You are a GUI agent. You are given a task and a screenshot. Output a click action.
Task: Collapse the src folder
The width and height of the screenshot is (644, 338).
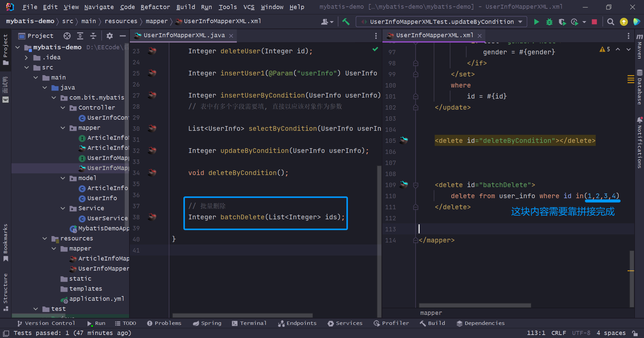[x=26, y=67]
